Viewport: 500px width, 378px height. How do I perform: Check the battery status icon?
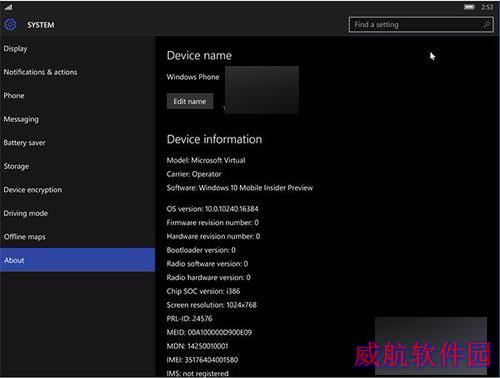[x=469, y=7]
